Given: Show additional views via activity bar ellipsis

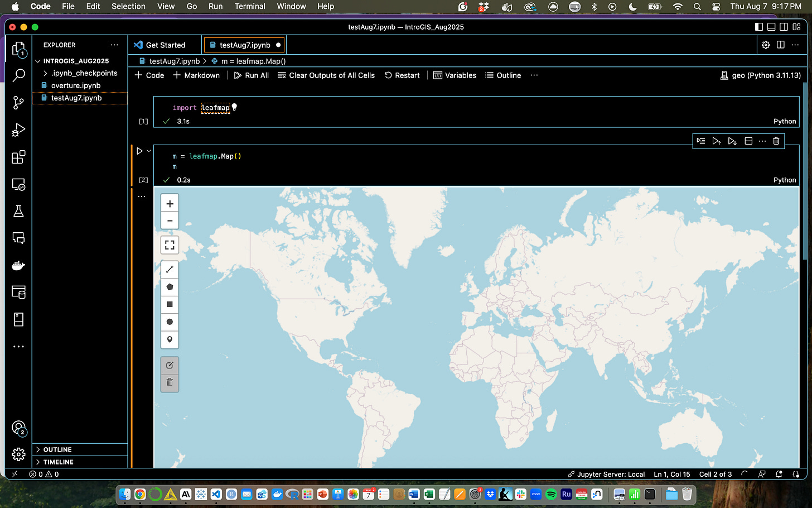Looking at the screenshot, I should coord(18,347).
